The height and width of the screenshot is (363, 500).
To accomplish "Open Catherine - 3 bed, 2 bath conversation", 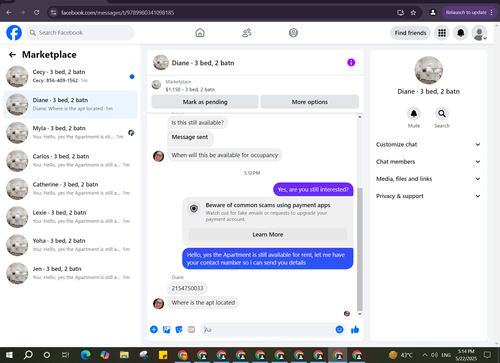I will 70,189.
